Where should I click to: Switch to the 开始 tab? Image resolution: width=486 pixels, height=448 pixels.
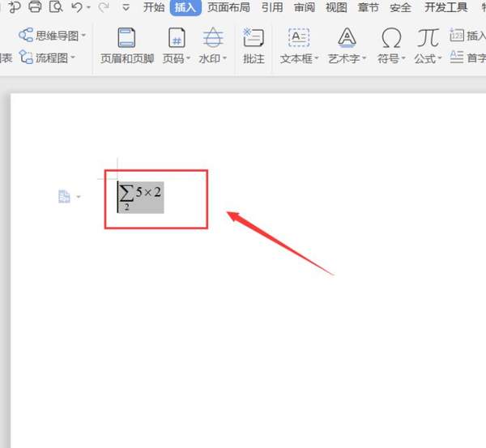(153, 6)
